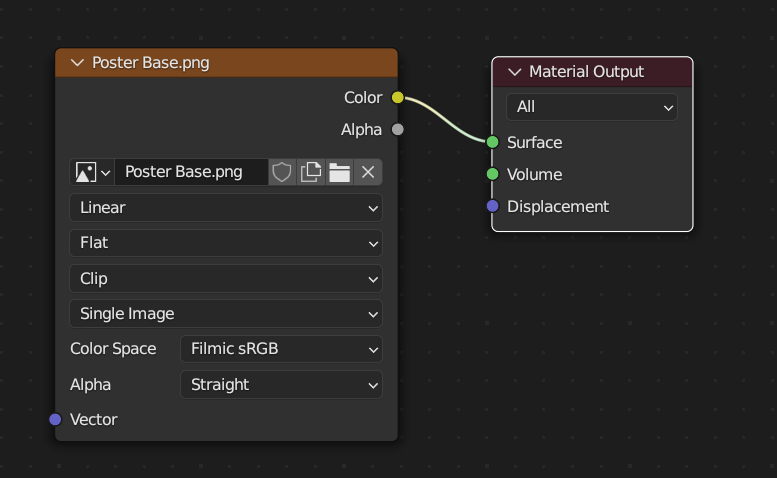The image size is (777, 478).
Task: Collapse the Material Output node
Action: [x=515, y=72]
